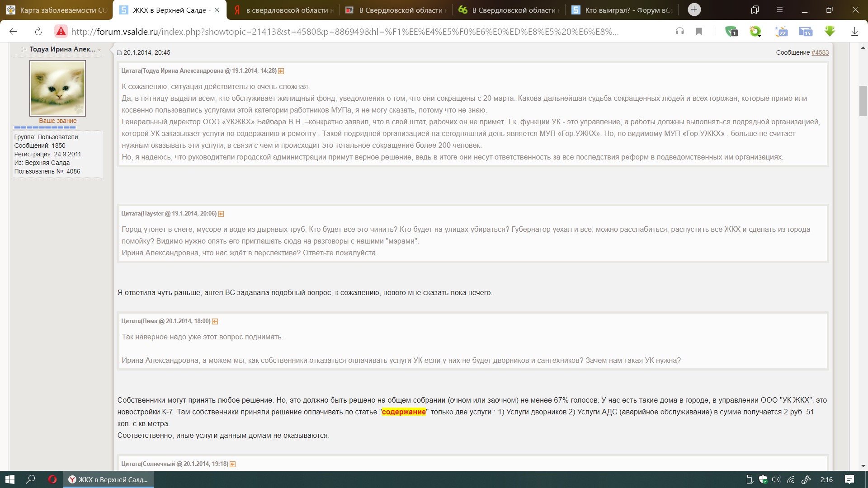This screenshot has width=868, height=488.
Task: Expand the Тодуа Ирина user dropdown
Action: pyautogui.click(x=99, y=50)
